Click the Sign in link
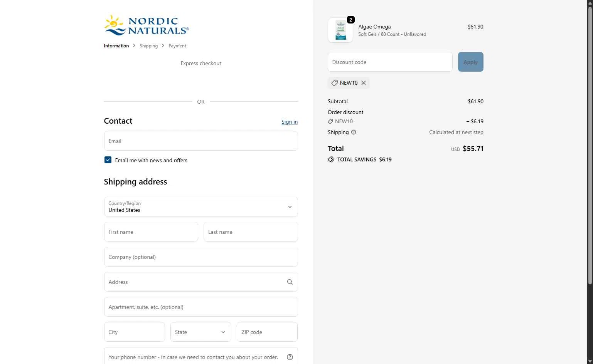The width and height of the screenshot is (593, 364). (290, 122)
